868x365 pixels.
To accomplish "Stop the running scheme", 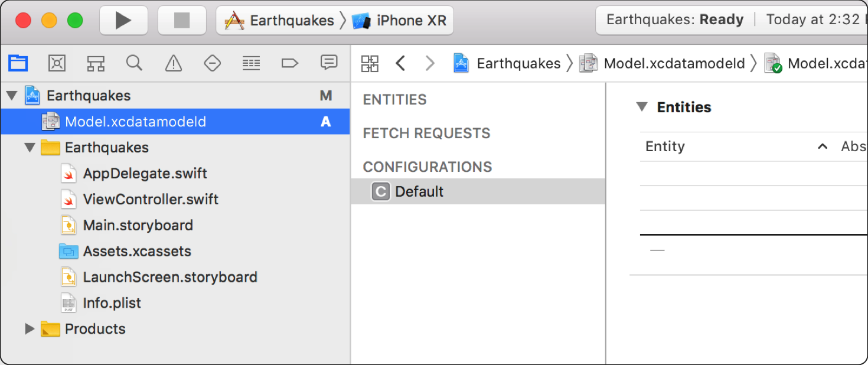I will point(182,21).
